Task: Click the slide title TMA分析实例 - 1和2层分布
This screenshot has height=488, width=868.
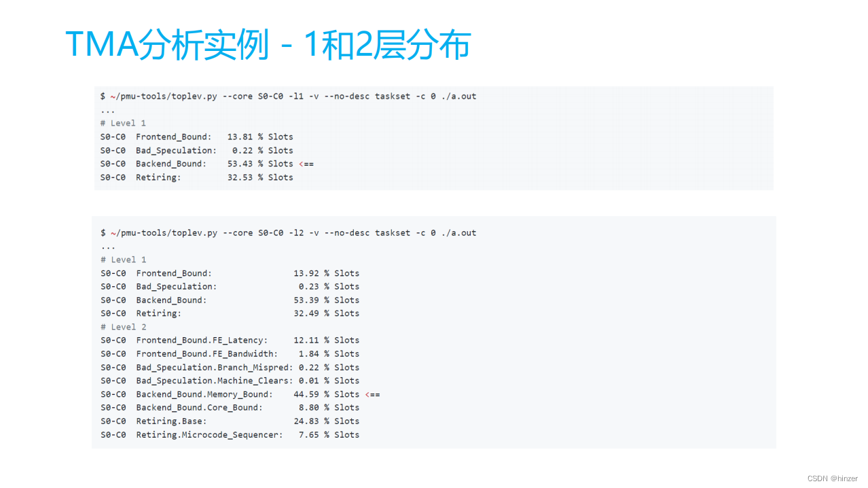Action: [268, 43]
